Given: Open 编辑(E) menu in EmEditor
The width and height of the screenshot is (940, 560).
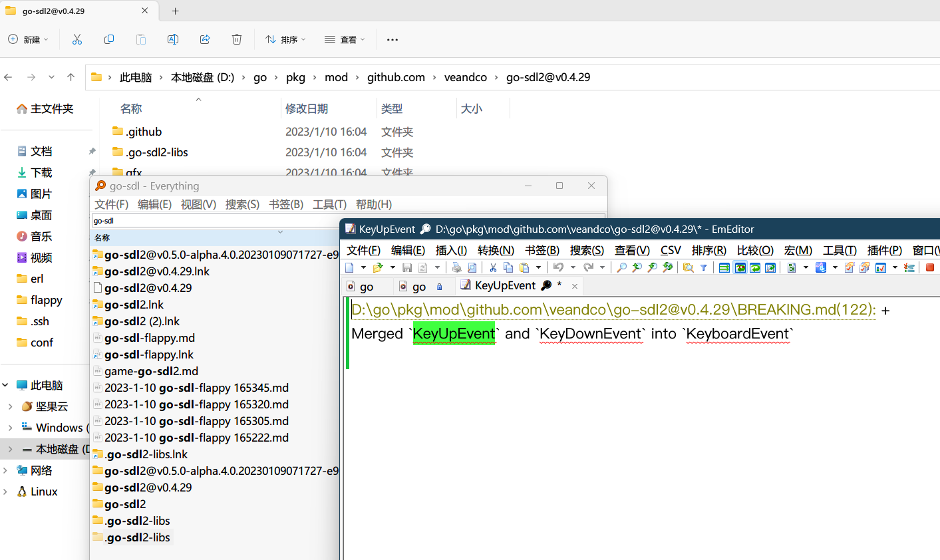Looking at the screenshot, I should [x=408, y=250].
